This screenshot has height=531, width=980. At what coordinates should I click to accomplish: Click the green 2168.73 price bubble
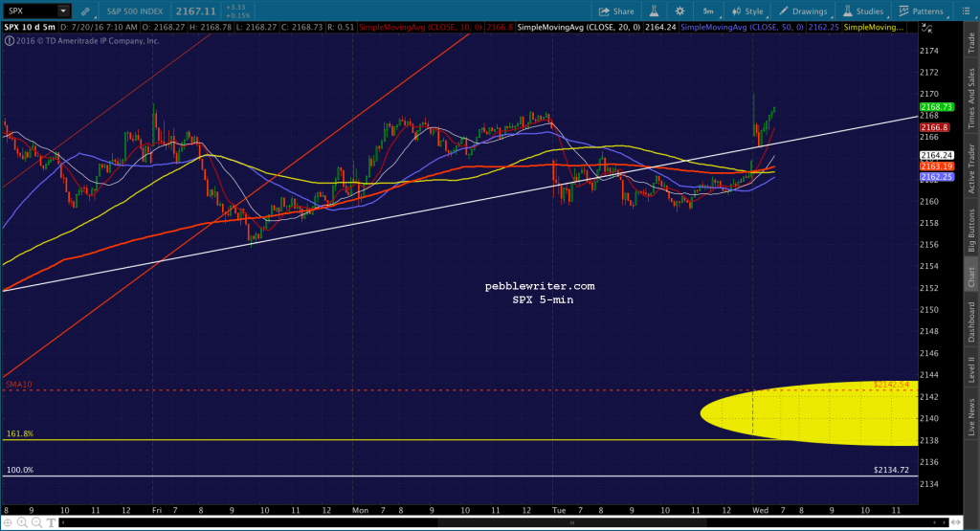pos(936,107)
